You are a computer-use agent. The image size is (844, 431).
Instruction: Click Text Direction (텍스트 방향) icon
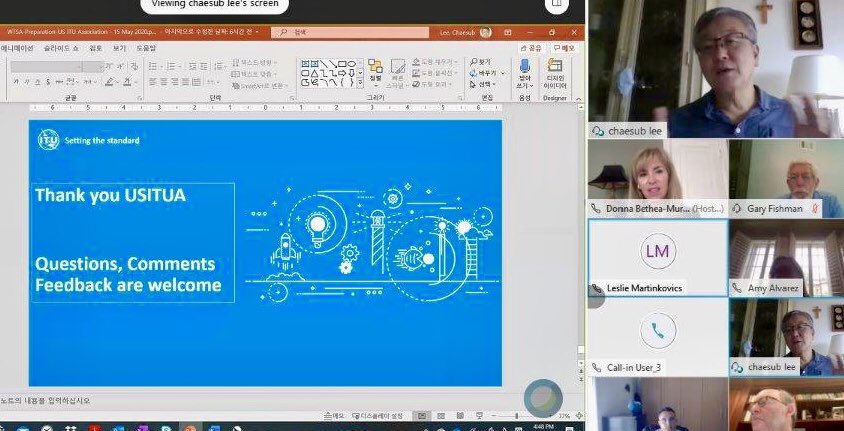coord(236,63)
